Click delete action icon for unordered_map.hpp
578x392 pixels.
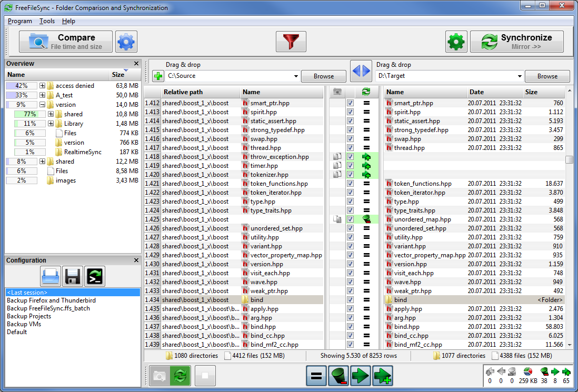coord(366,219)
